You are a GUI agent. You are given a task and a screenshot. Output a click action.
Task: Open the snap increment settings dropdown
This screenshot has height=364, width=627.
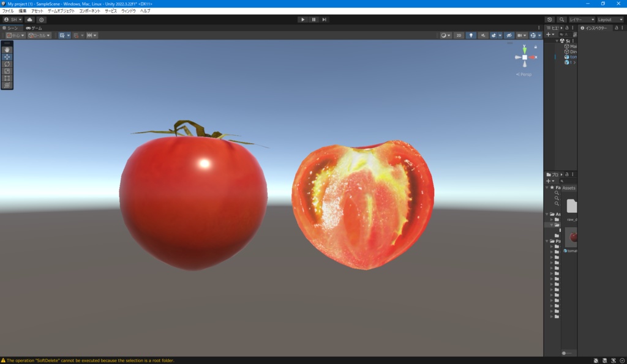click(x=92, y=35)
